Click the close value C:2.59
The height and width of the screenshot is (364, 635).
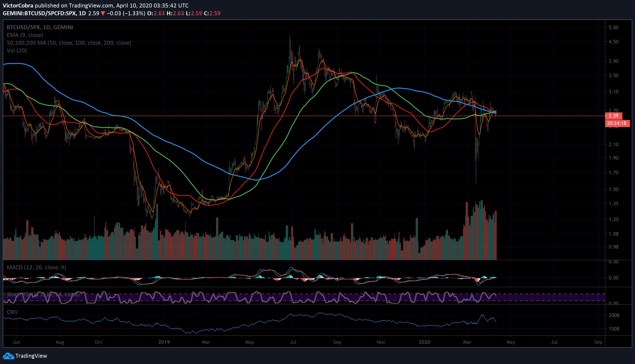[212, 13]
